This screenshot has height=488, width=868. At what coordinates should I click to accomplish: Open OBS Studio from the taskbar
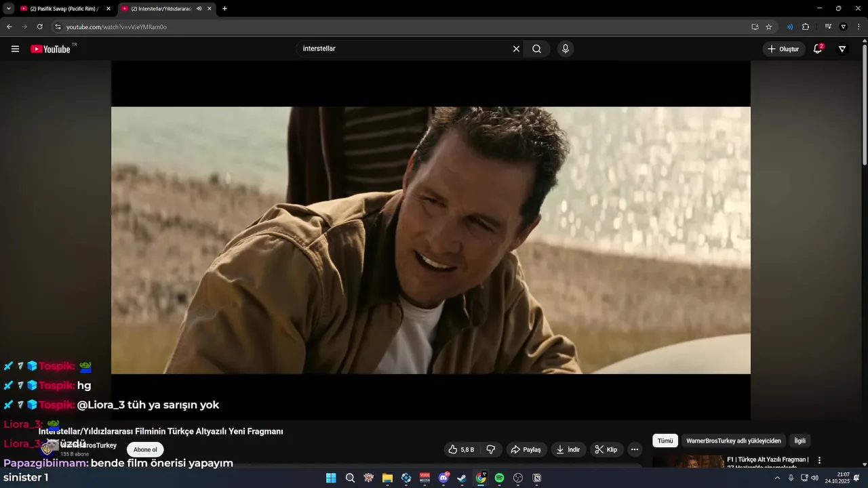(x=518, y=478)
